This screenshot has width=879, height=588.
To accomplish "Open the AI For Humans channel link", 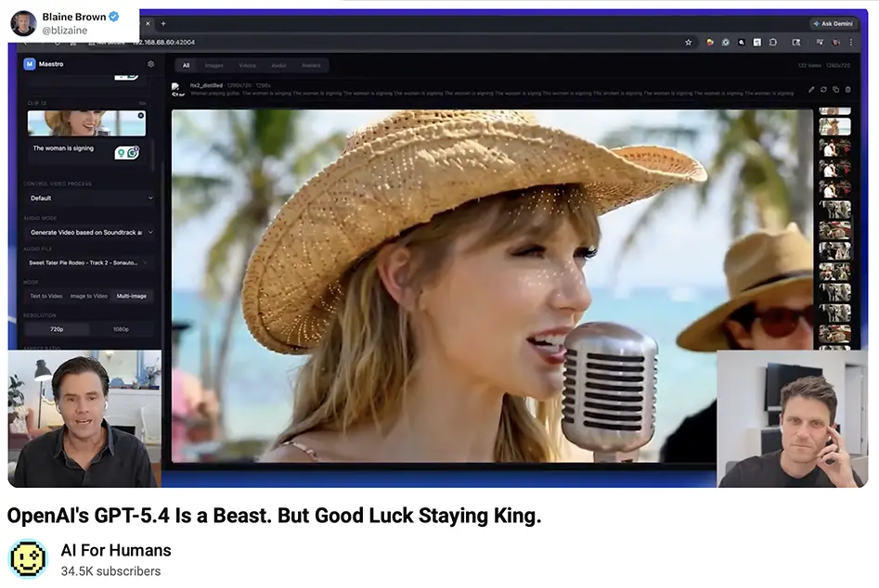I will click(116, 550).
